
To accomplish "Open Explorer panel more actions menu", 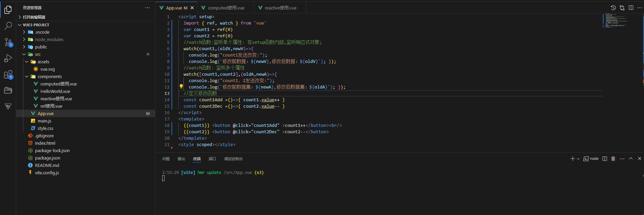I will pos(147,8).
